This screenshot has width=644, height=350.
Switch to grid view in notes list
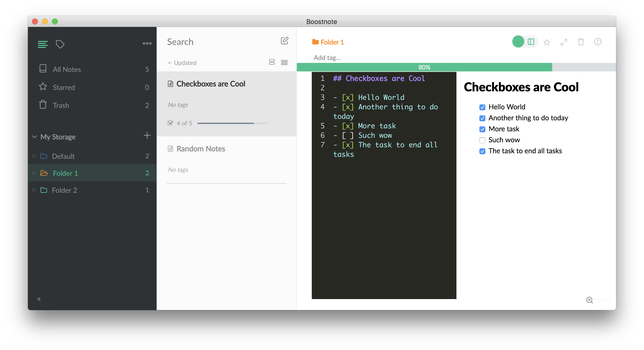point(271,62)
